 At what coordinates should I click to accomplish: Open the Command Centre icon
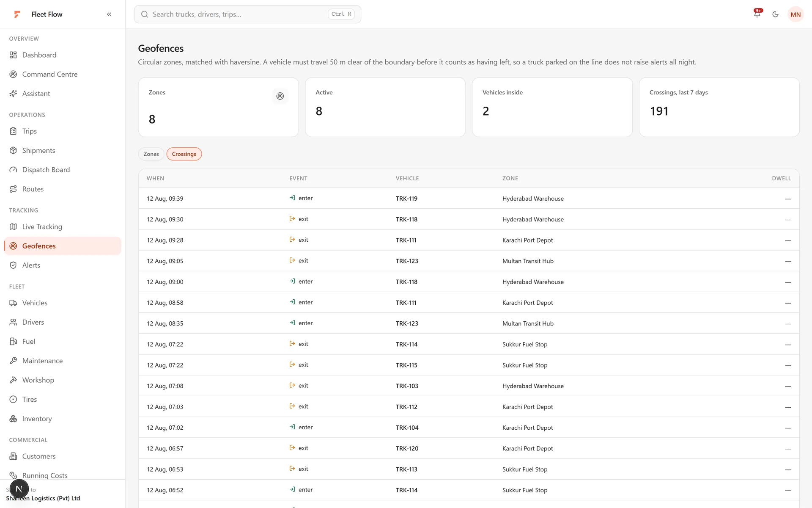coord(14,75)
